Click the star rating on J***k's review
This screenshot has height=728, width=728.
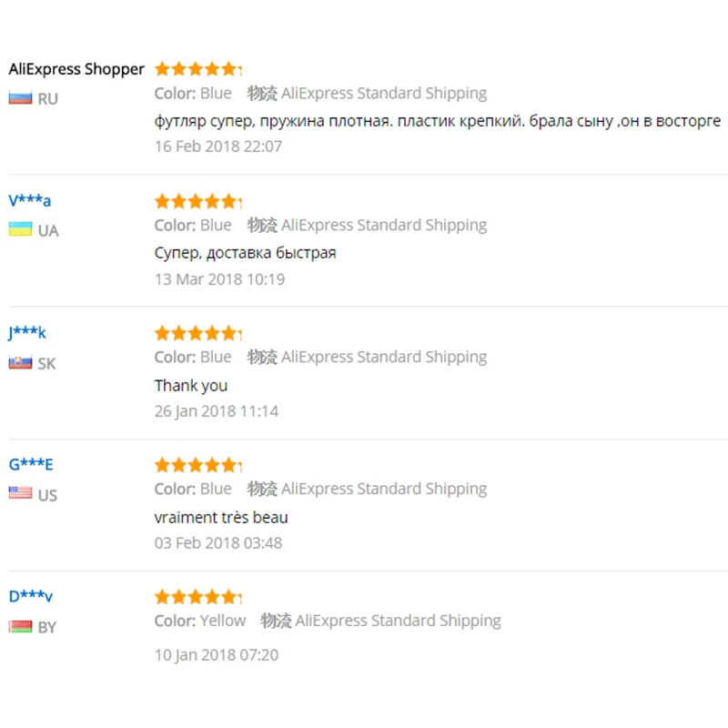(x=197, y=333)
